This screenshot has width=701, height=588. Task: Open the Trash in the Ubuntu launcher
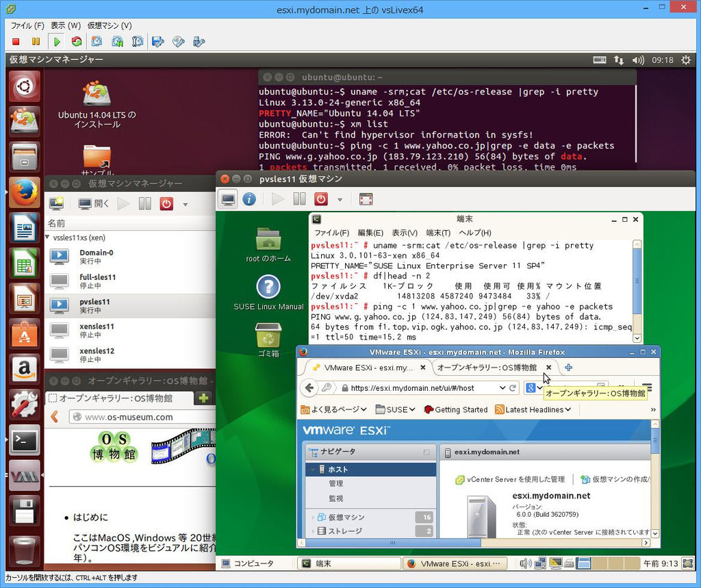[25, 551]
